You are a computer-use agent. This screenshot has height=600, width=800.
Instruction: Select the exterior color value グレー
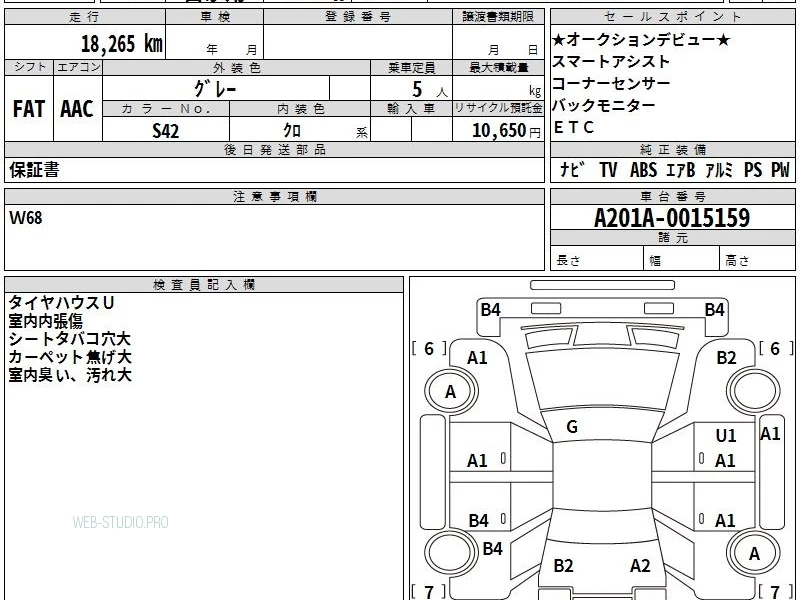tap(215, 89)
